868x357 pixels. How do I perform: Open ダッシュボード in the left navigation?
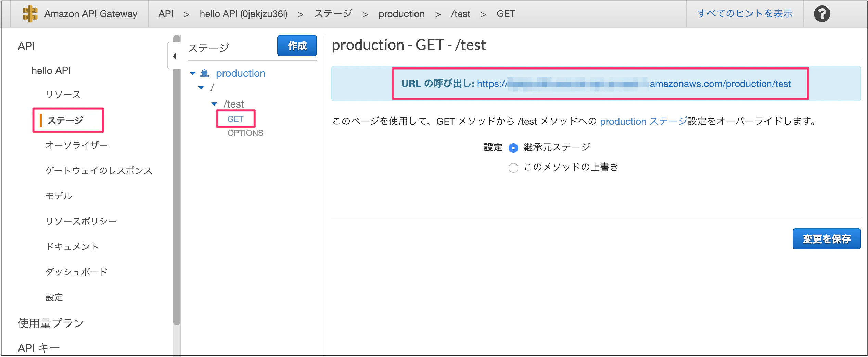[x=77, y=272]
